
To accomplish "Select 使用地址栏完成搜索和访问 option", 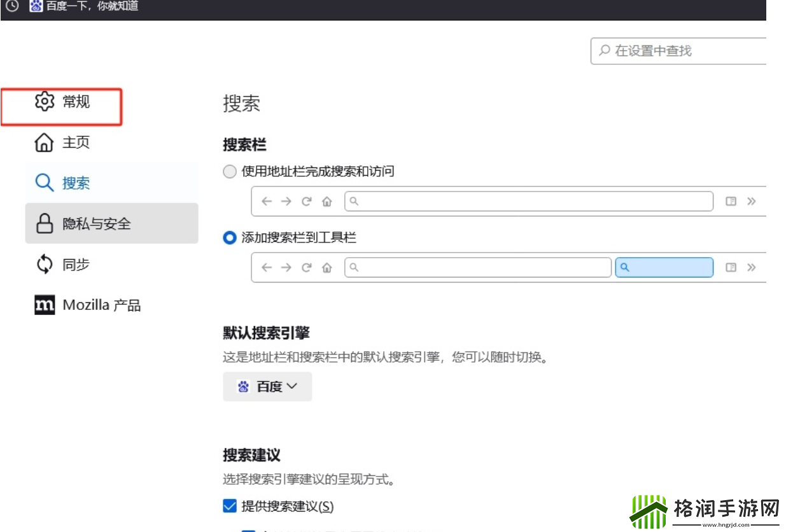I will point(229,171).
